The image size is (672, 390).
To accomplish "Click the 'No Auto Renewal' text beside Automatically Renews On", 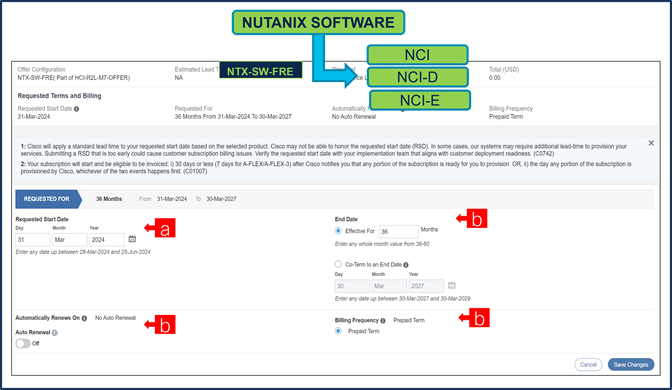I will pyautogui.click(x=115, y=318).
